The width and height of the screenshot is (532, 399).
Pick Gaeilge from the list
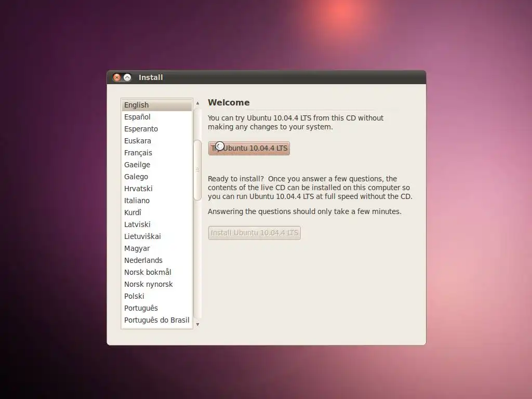click(x=157, y=165)
